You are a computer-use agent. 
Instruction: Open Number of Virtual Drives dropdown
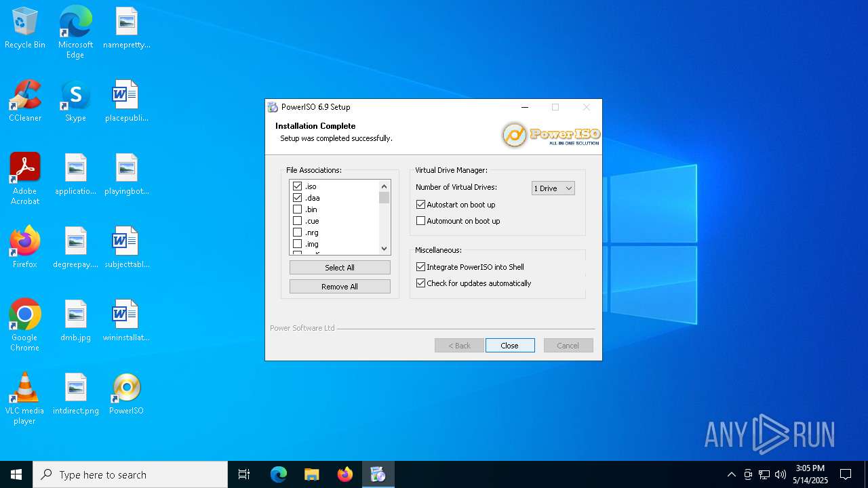tap(553, 188)
